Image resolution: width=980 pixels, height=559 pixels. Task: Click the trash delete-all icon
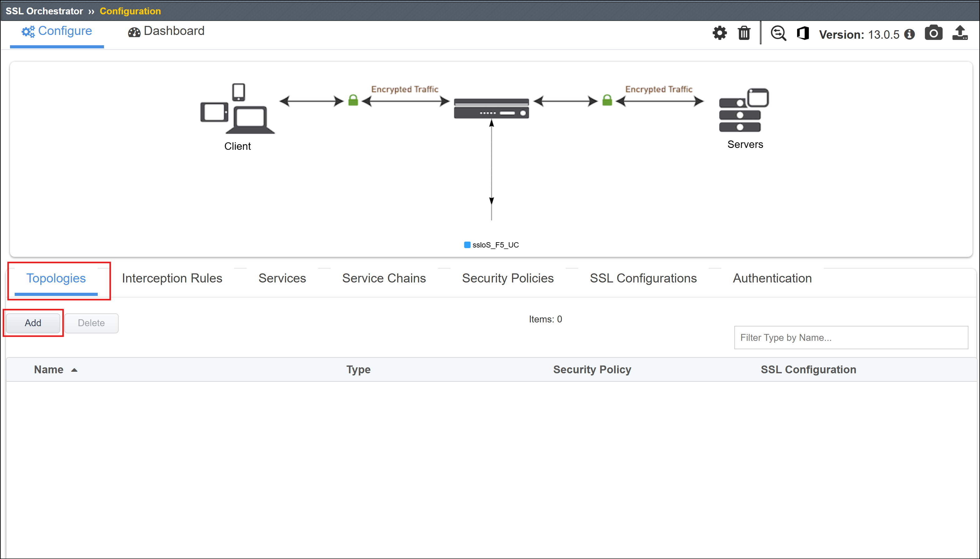[x=744, y=33]
